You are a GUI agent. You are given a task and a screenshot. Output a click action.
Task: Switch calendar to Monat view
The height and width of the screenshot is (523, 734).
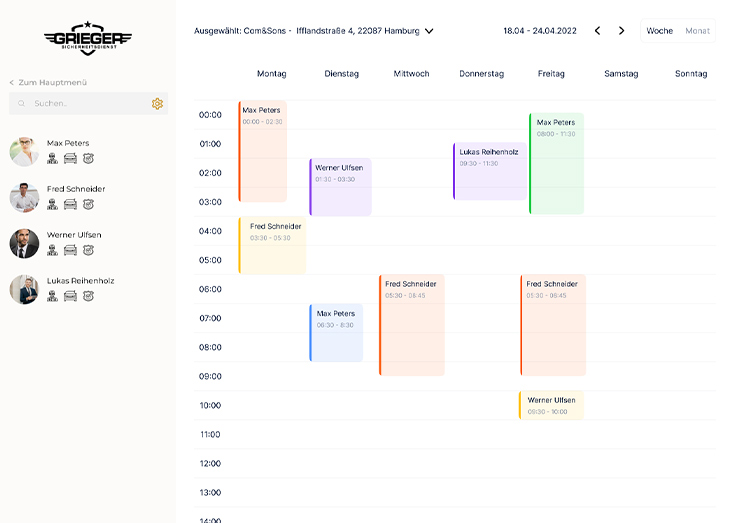[697, 31]
